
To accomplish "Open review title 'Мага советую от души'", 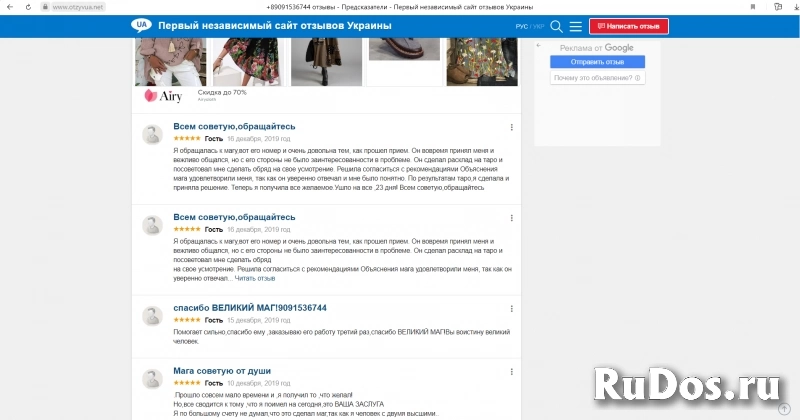I will (221, 371).
